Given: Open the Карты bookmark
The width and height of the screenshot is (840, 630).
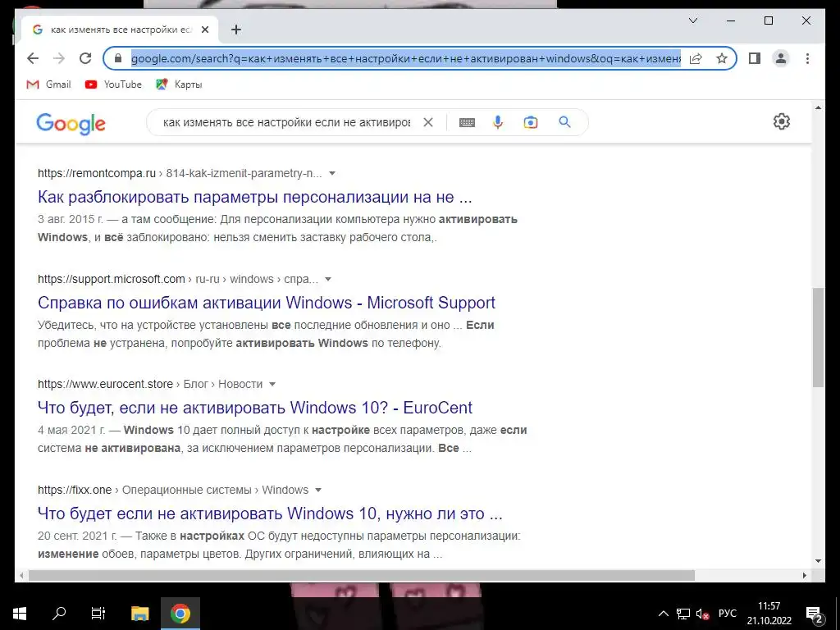Looking at the screenshot, I should click(179, 84).
